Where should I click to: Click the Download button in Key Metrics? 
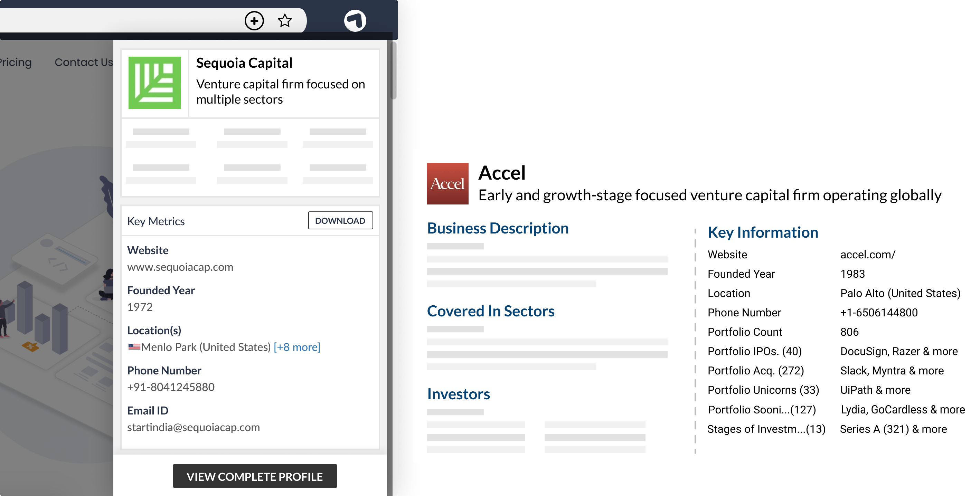(x=340, y=221)
